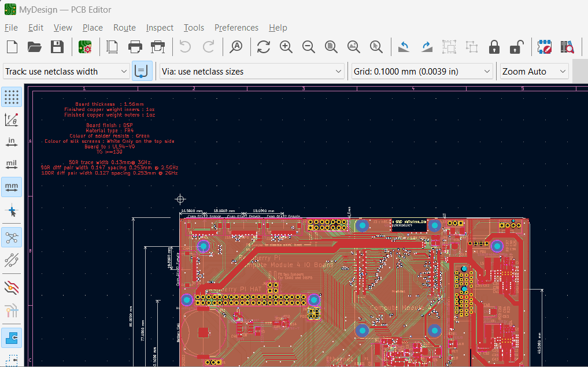The width and height of the screenshot is (588, 367).
Task: Toggle ratsnest display
Action: pyautogui.click(x=12, y=238)
